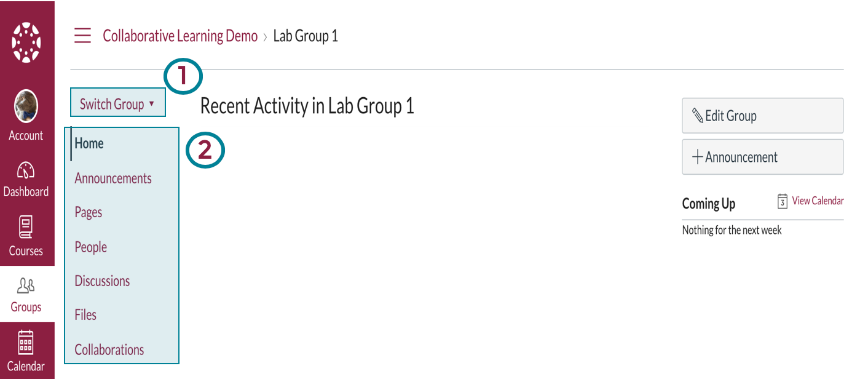This screenshot has height=379, width=868.
Task: Open the group Collaborations section
Action: coord(109,350)
